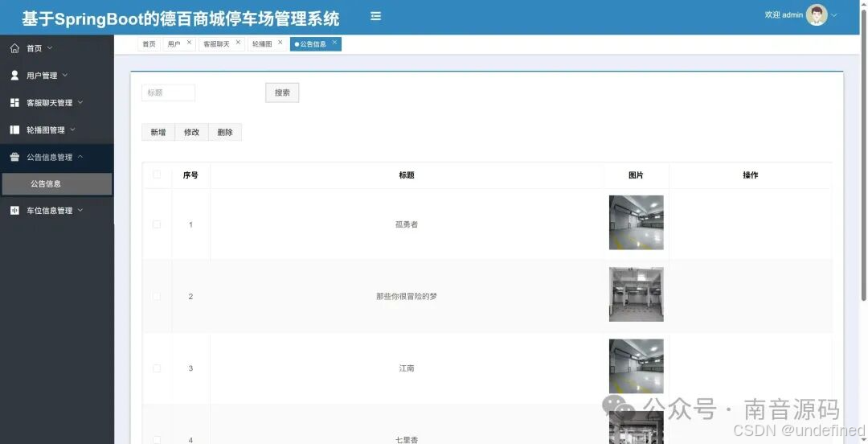Switch to the 首页 tab

[x=149, y=43]
